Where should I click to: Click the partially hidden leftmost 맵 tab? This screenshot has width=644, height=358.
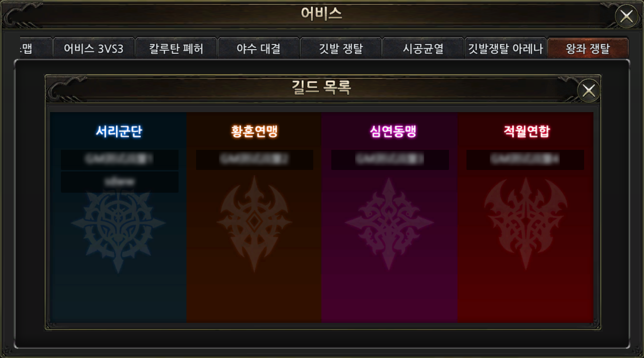[x=36, y=49]
